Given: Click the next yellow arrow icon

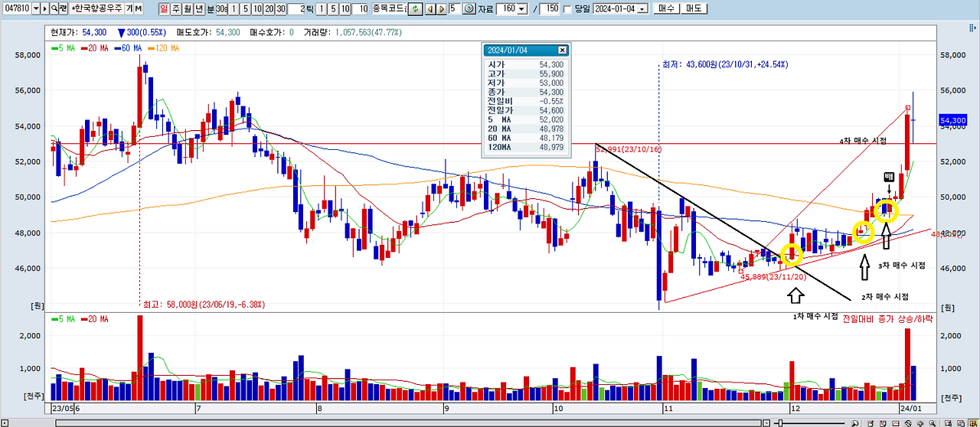Looking at the screenshot, I should (442, 8).
